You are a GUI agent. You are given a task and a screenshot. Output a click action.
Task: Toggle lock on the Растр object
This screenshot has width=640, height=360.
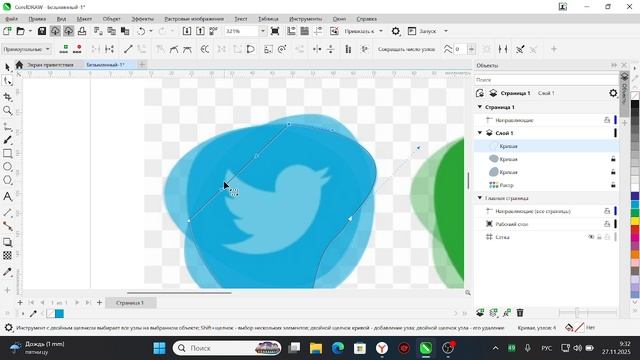pos(613,185)
